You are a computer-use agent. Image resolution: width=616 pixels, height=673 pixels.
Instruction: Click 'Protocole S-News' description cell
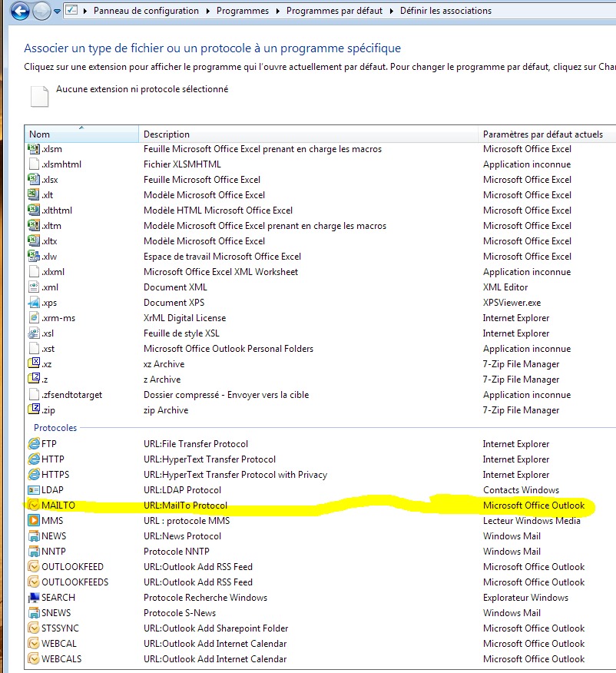pyautogui.click(x=180, y=612)
